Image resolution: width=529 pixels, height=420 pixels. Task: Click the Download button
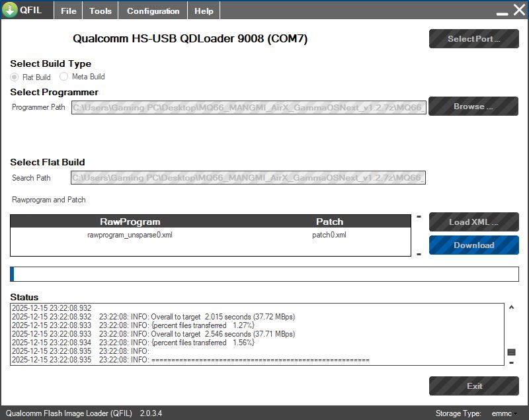(x=473, y=245)
